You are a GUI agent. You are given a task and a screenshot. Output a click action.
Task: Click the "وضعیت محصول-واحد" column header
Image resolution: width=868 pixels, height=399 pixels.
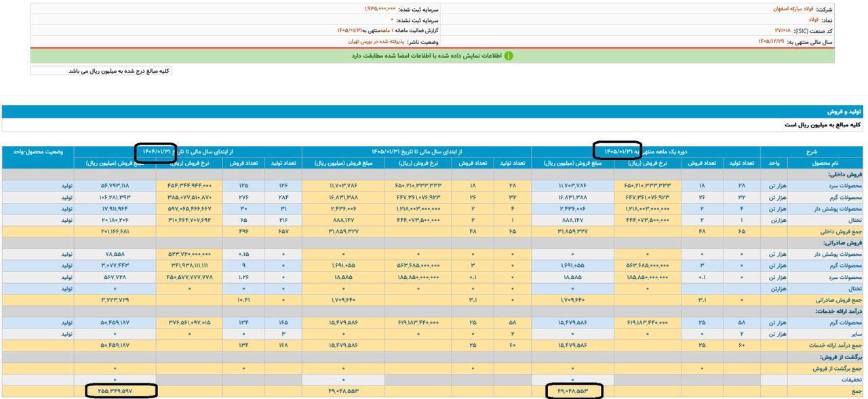[38, 152]
